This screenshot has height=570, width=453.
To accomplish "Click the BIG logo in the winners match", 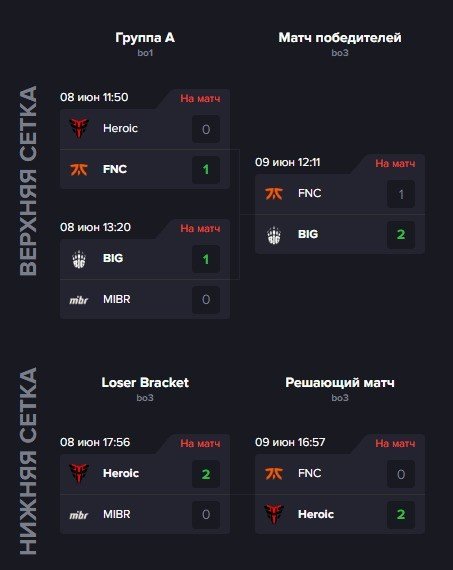I will [274, 235].
